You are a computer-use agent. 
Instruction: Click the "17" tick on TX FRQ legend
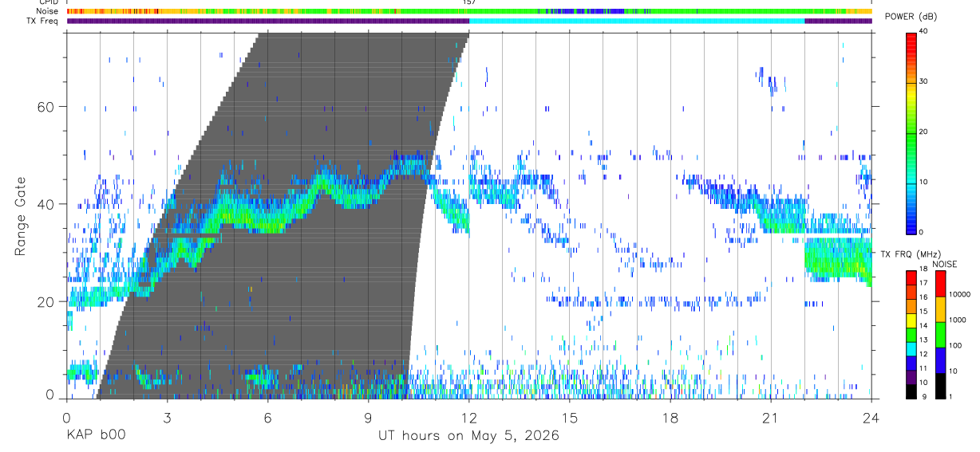pos(924,284)
